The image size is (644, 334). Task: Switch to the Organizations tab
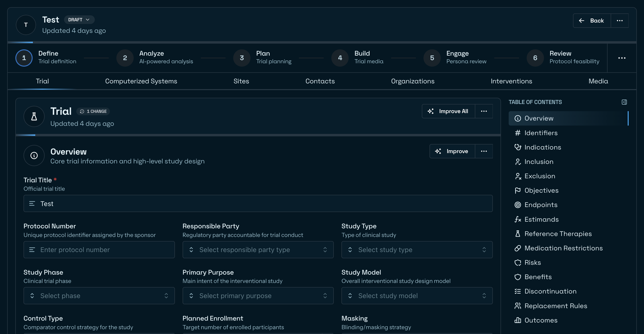coord(412,81)
